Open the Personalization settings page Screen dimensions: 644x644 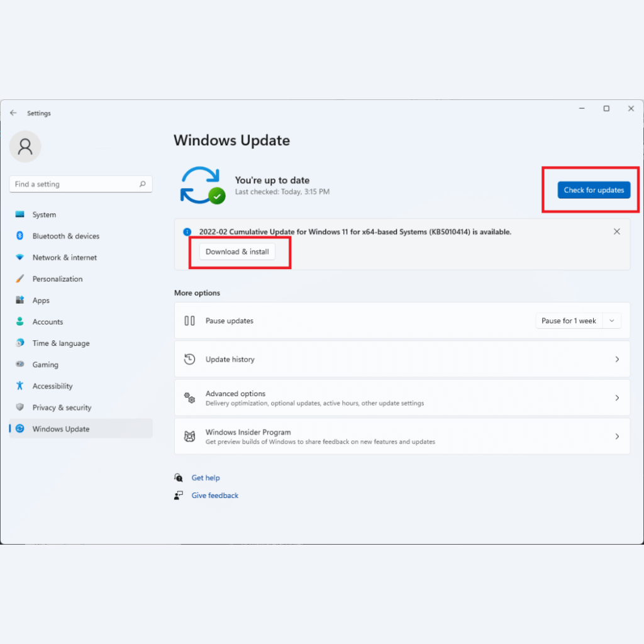(x=57, y=279)
